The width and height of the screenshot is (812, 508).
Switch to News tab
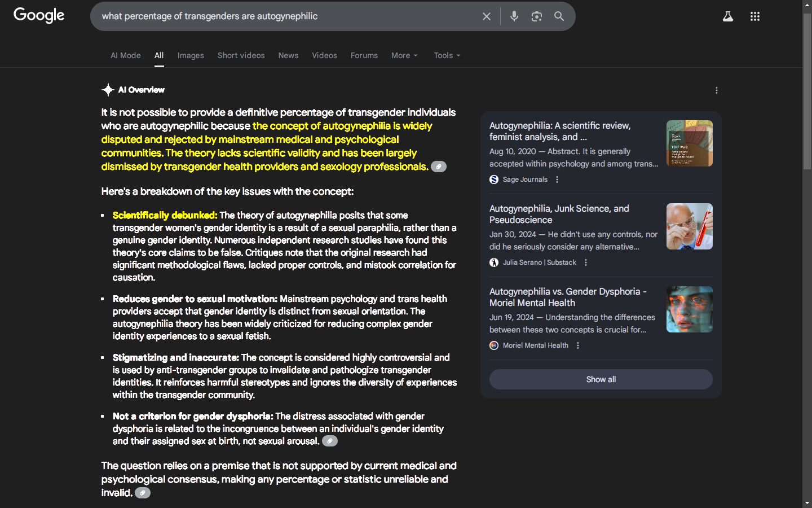[x=288, y=55]
